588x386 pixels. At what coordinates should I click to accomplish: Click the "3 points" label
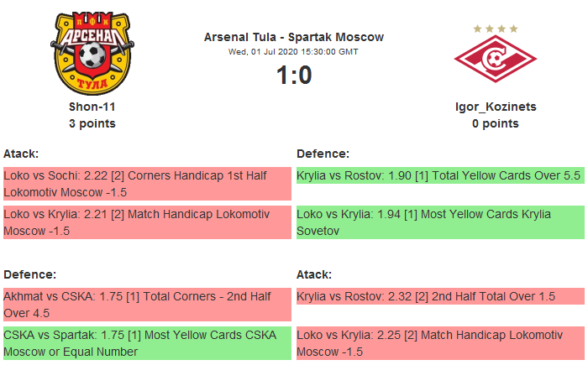[x=92, y=123]
